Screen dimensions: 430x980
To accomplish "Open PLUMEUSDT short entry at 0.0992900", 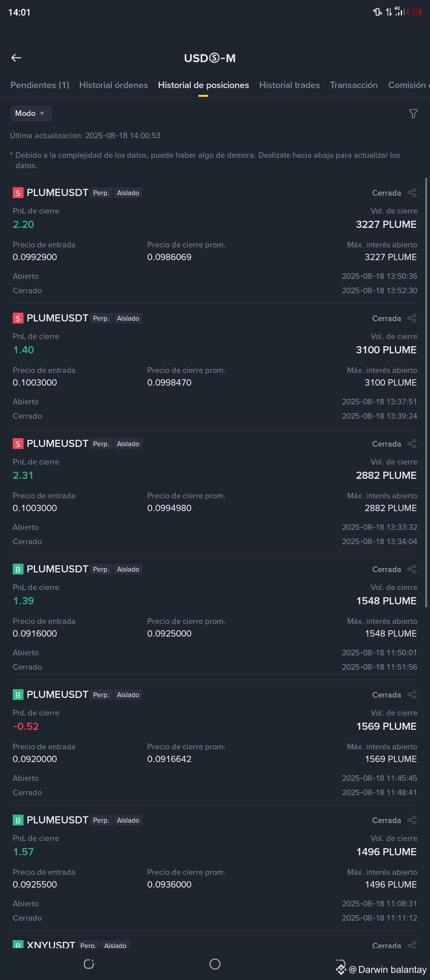I will click(215, 241).
